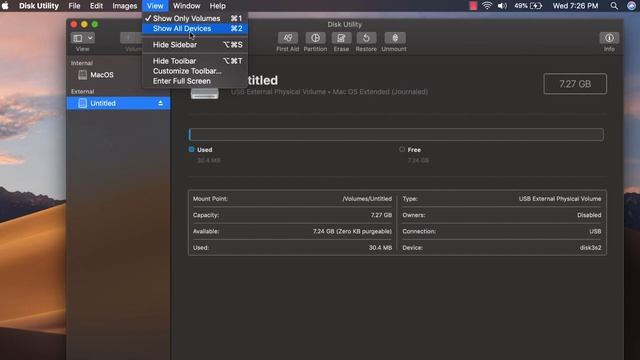Click the disk usage bar
640x360 pixels.
tap(396, 134)
